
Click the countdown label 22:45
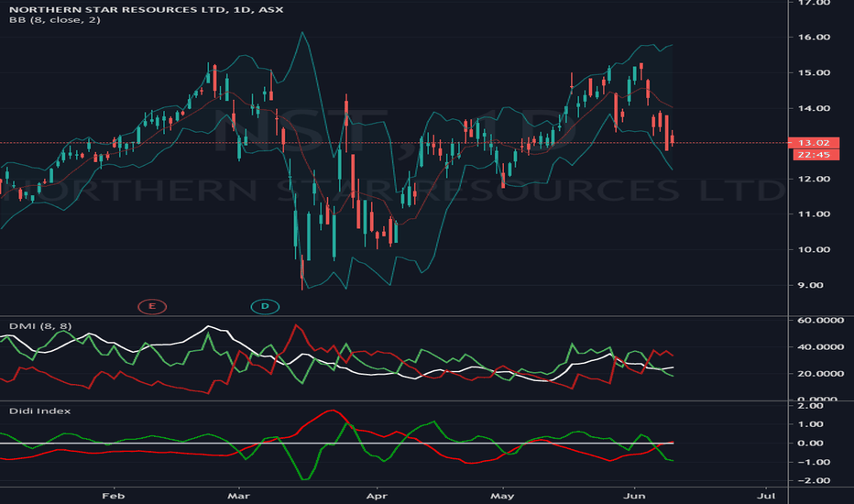814,155
